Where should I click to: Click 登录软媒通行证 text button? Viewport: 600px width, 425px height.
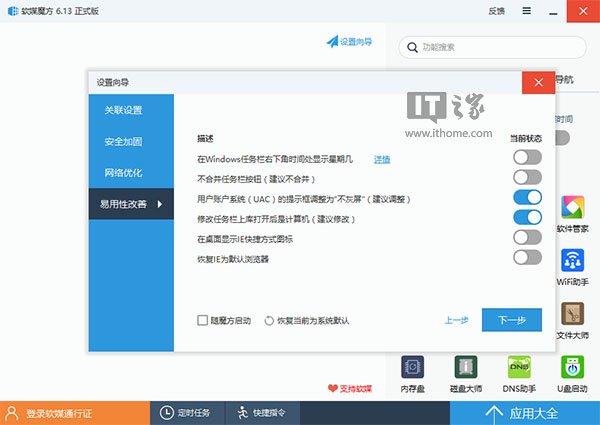pos(59,414)
